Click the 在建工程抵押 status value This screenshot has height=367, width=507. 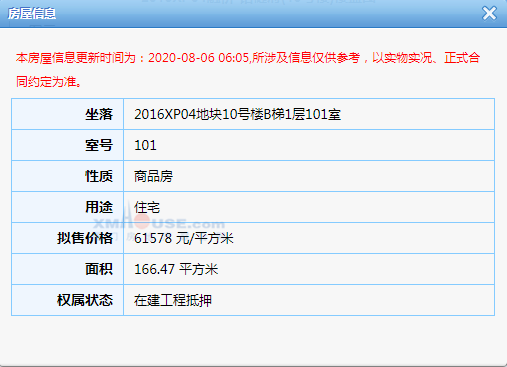pos(173,300)
